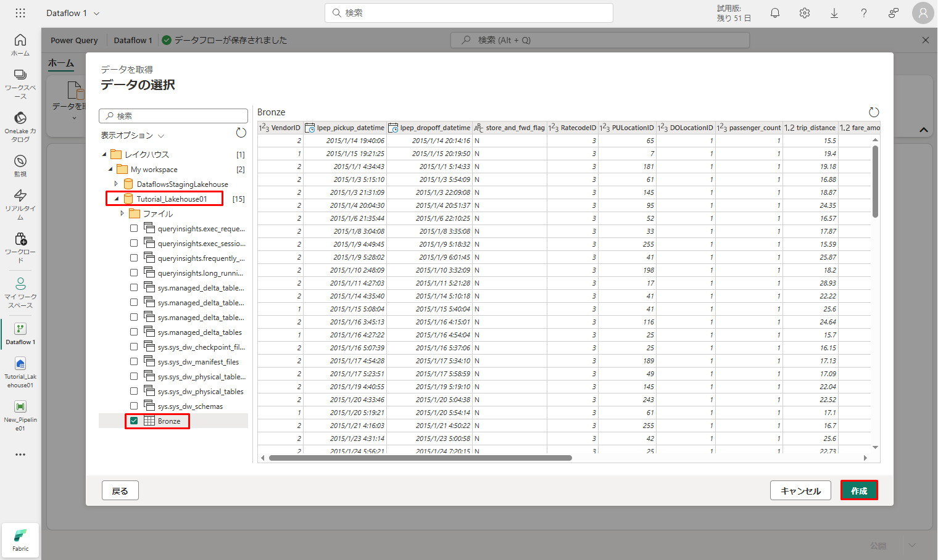
Task: Click the Monitor icon in sidebar
Action: pos(20,165)
